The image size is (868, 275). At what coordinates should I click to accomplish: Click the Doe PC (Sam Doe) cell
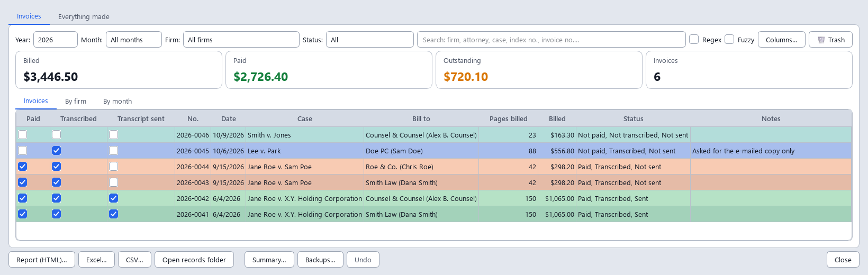[421, 151]
